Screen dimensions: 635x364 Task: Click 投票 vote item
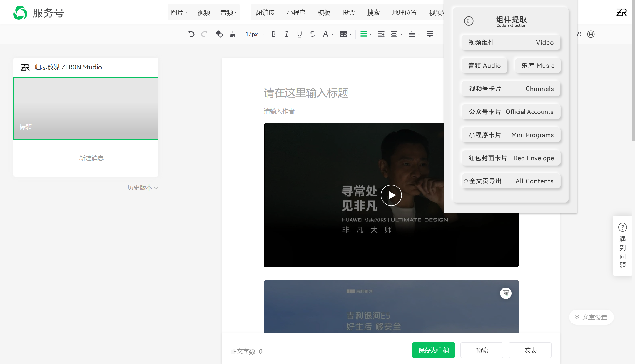pos(349,13)
